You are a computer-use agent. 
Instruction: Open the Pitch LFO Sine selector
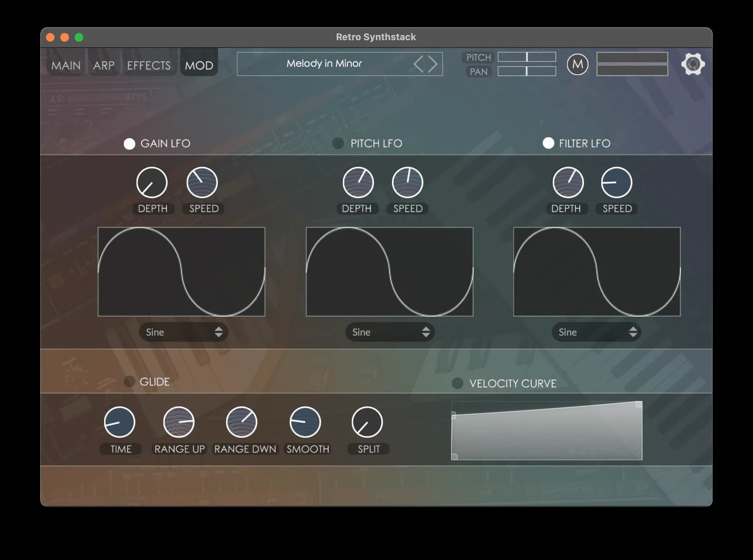point(390,332)
